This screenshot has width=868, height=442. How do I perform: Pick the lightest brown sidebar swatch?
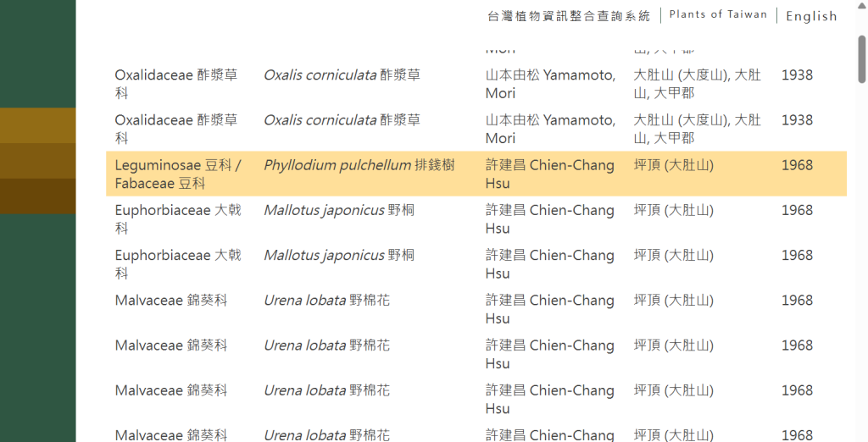[x=38, y=125]
